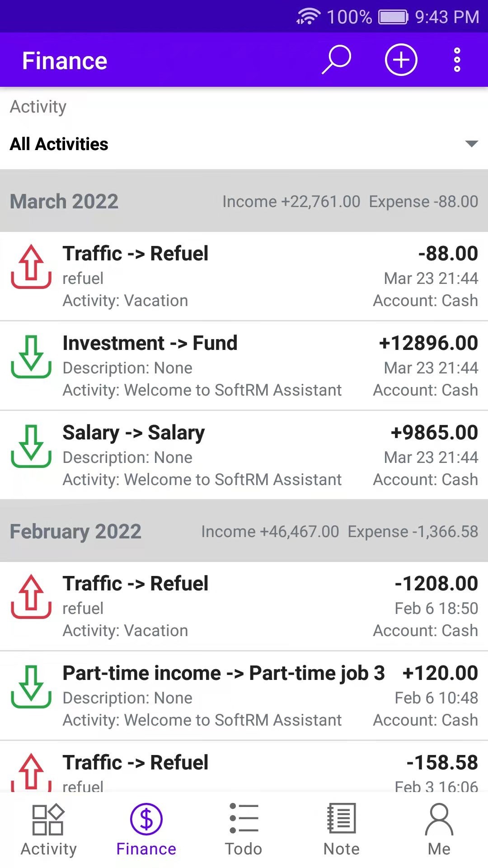Add a new finance record
Image resolution: width=488 pixels, height=868 pixels.
coord(401,60)
